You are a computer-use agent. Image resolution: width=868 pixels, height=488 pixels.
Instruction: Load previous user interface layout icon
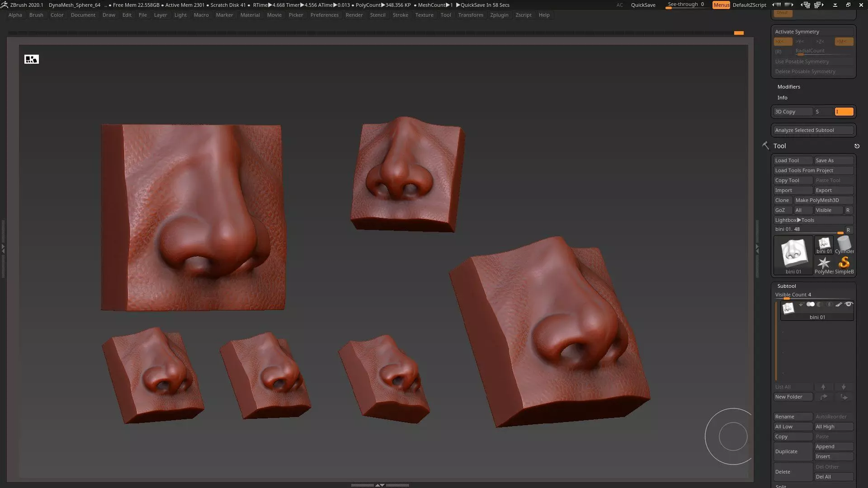[x=805, y=5]
